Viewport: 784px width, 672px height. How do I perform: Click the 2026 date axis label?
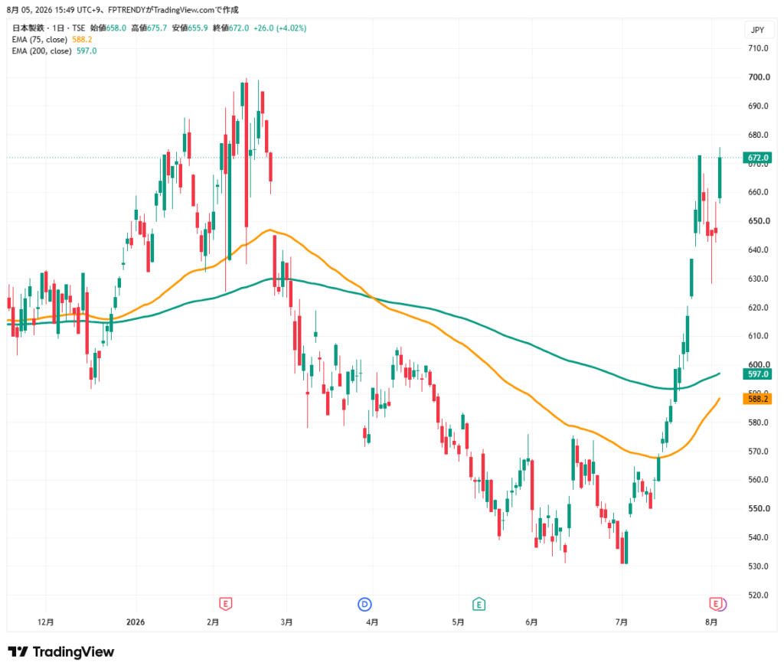point(136,622)
